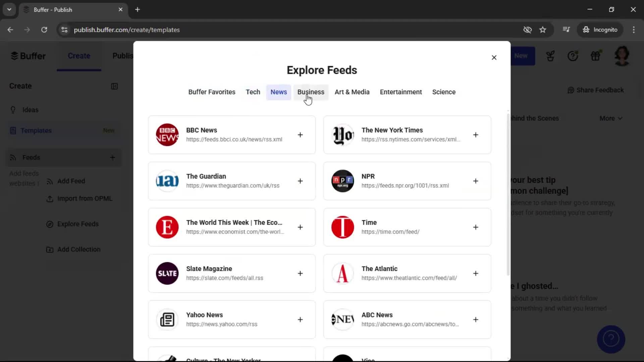Open the gift notifications icon
644x362 pixels.
click(x=596, y=56)
